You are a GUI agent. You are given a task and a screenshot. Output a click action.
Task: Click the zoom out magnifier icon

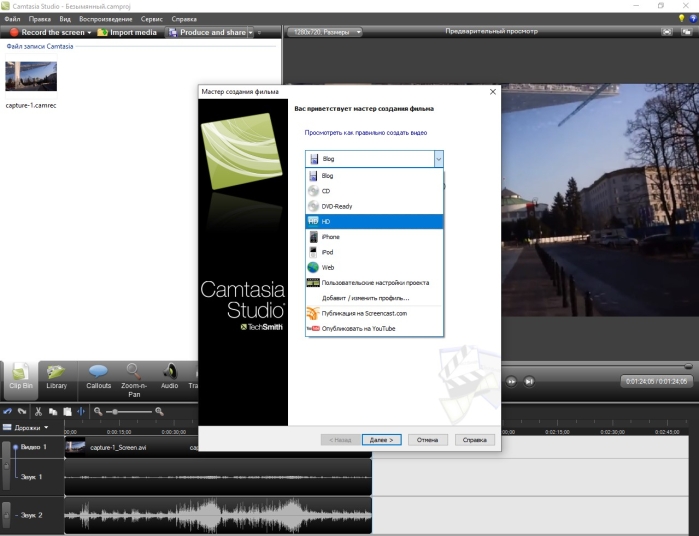tap(98, 411)
